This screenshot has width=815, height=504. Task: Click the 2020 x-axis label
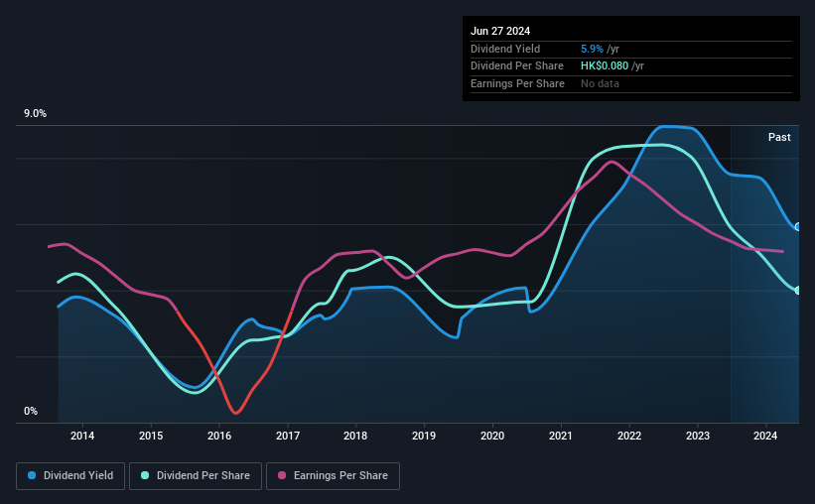pyautogui.click(x=492, y=436)
